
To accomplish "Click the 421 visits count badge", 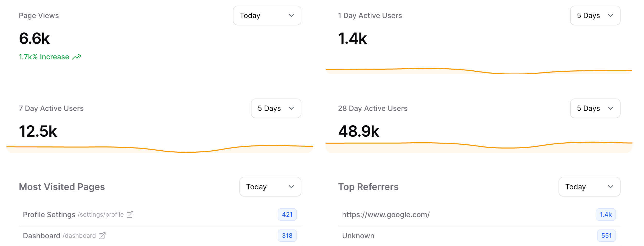I will (x=287, y=215).
